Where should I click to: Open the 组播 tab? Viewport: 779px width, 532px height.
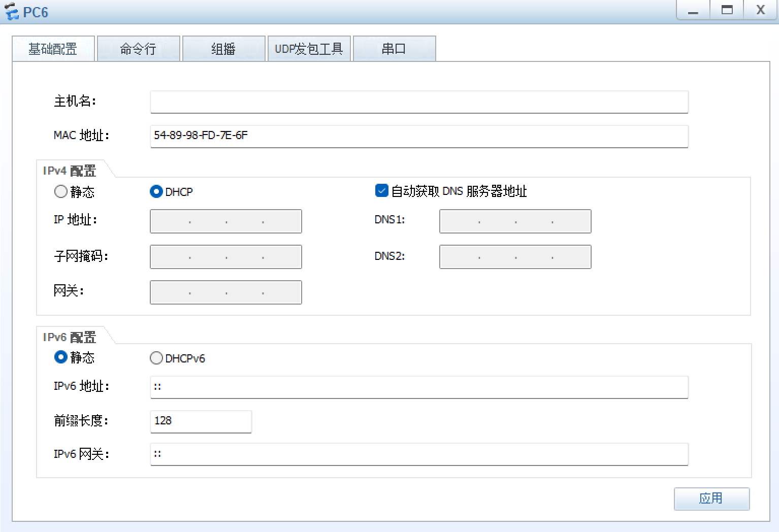[223, 48]
